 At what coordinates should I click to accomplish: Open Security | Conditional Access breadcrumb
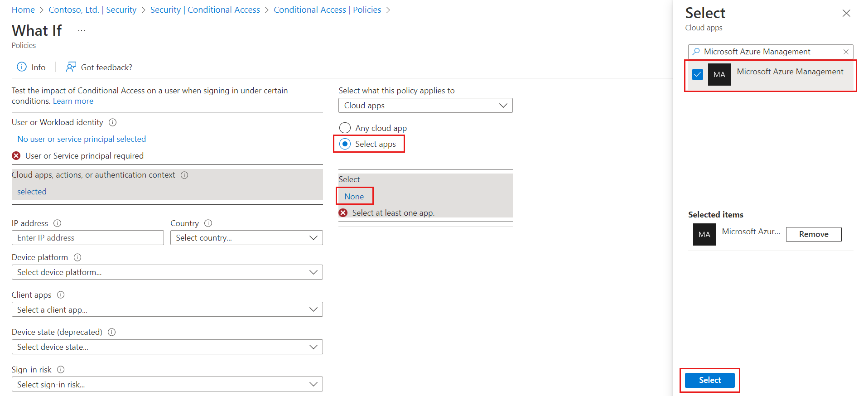[x=205, y=10]
